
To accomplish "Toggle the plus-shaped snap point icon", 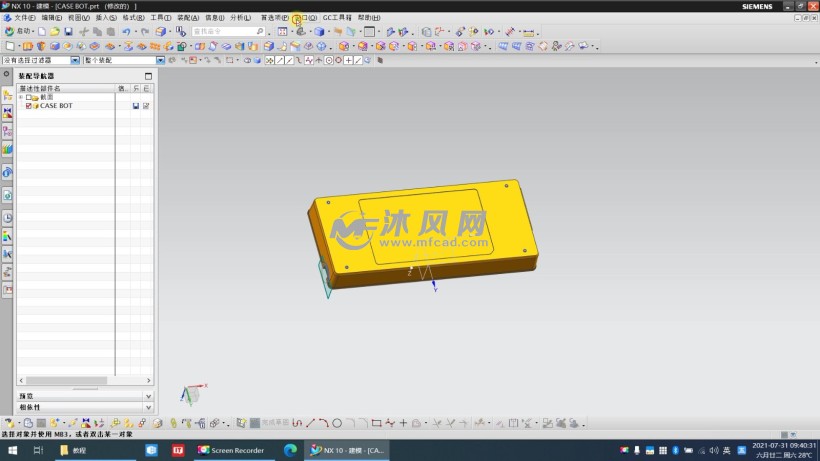I will 348,61.
